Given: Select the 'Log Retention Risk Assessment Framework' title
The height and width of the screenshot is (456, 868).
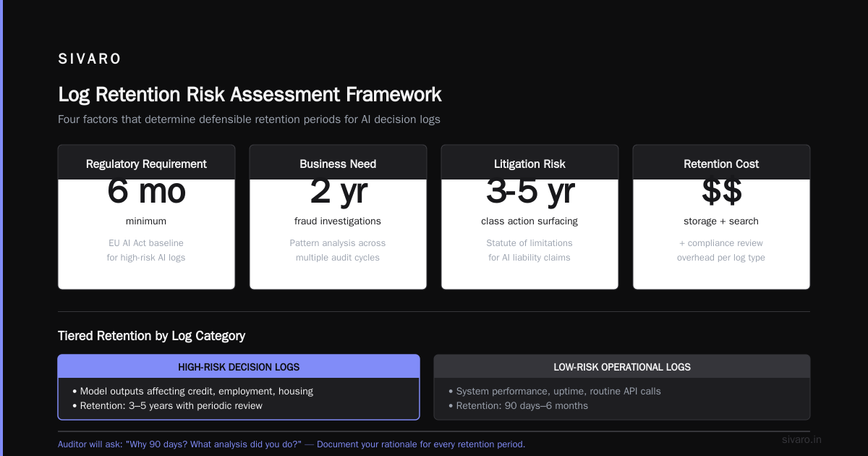Looking at the screenshot, I should [250, 94].
